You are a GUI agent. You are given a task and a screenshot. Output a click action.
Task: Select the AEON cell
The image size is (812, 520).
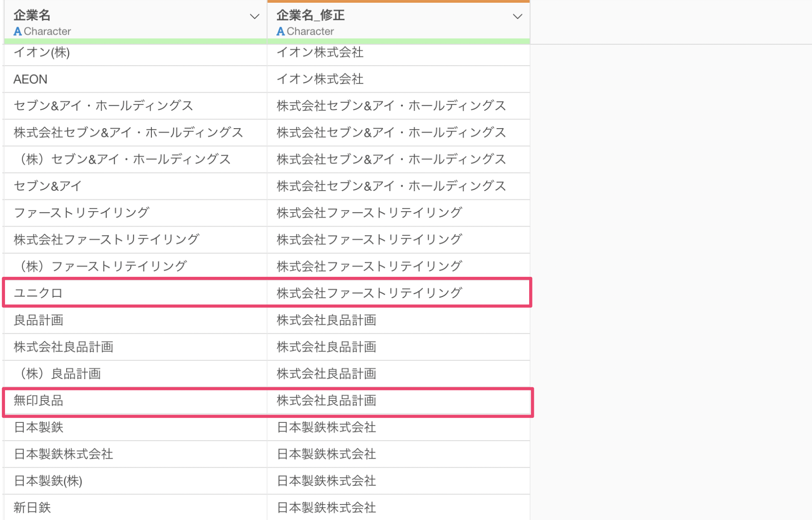pyautogui.click(x=30, y=79)
